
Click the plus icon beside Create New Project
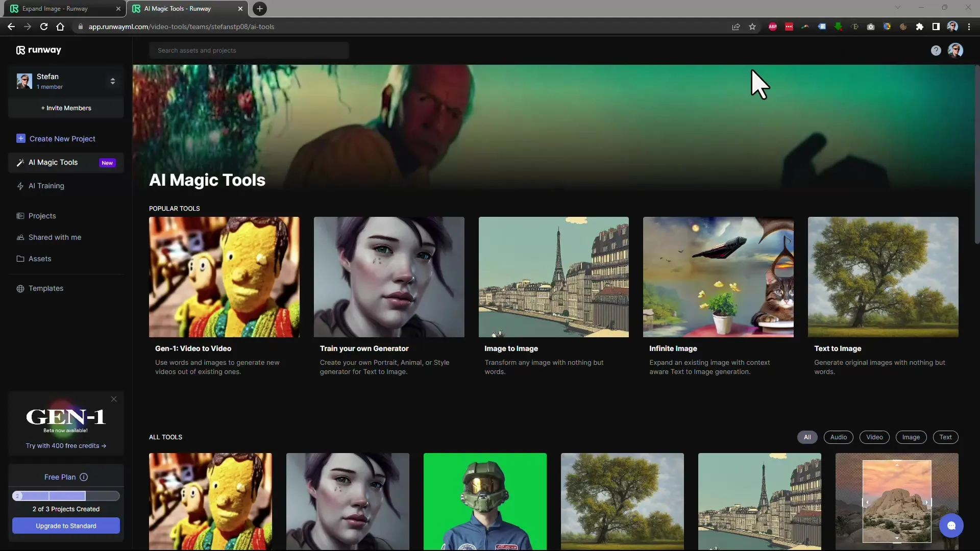(20, 138)
